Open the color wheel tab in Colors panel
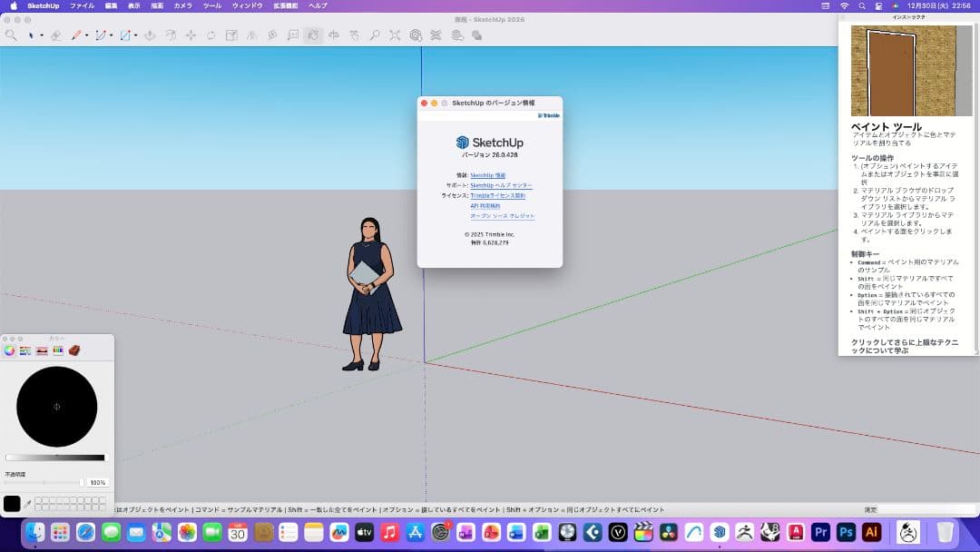This screenshot has height=552, width=980. tap(9, 350)
